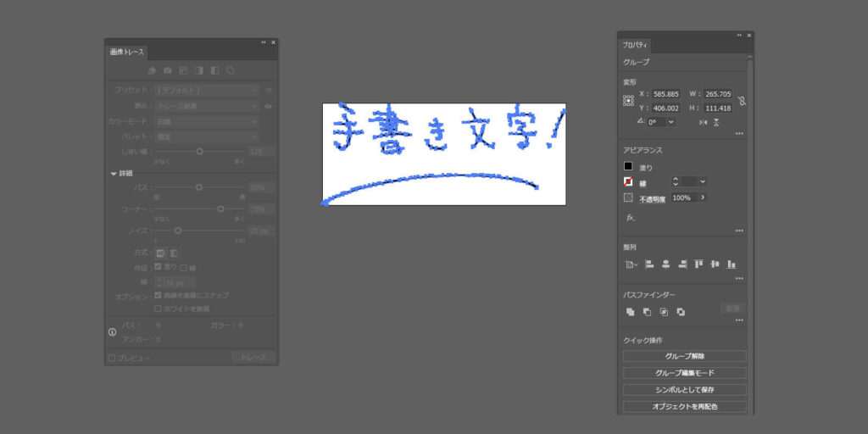
Task: Click the Pathfinder Minus Front icon
Action: click(647, 312)
